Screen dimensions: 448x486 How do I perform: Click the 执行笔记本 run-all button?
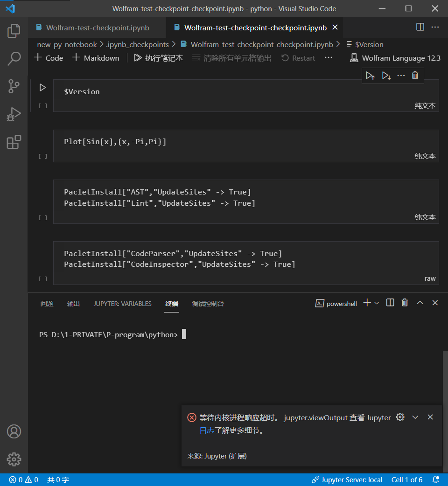click(x=158, y=58)
